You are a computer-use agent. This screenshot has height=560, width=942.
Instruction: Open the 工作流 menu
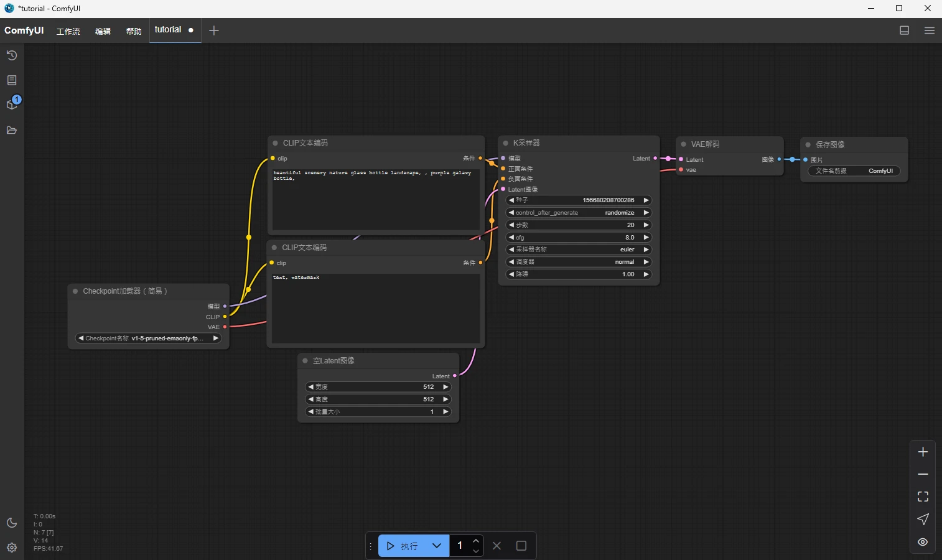point(68,31)
